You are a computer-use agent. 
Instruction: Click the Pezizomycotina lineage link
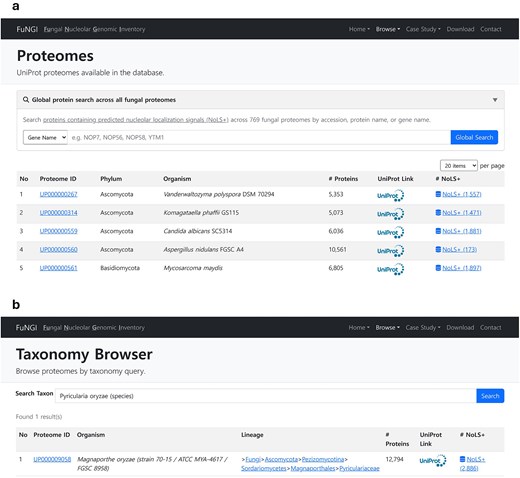tap(323, 459)
